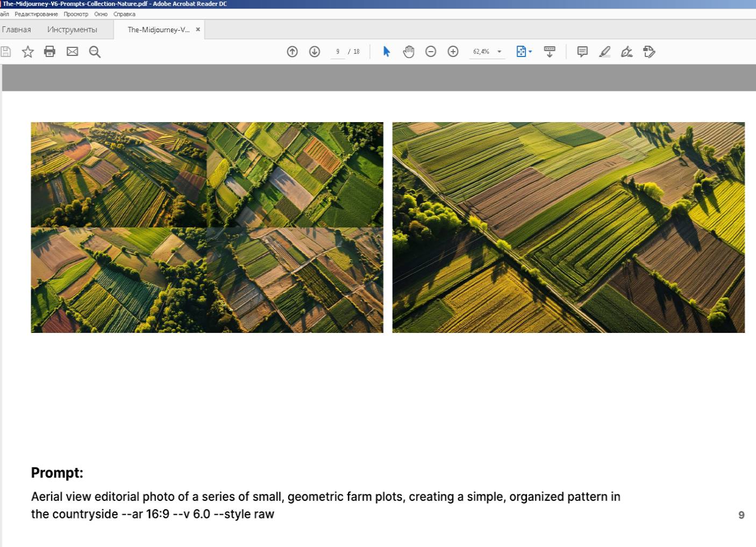Add a sticky note comment
756x547 pixels.
coord(582,52)
